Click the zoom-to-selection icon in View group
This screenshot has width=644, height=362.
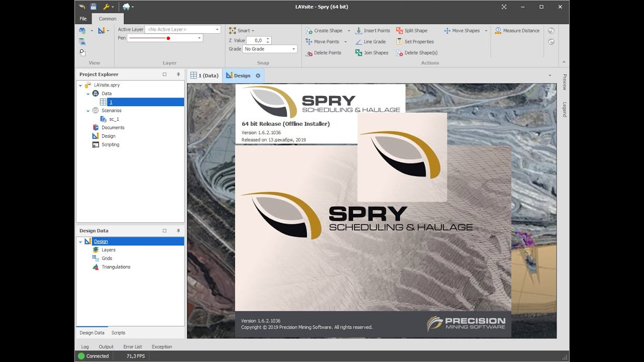pos(83,53)
